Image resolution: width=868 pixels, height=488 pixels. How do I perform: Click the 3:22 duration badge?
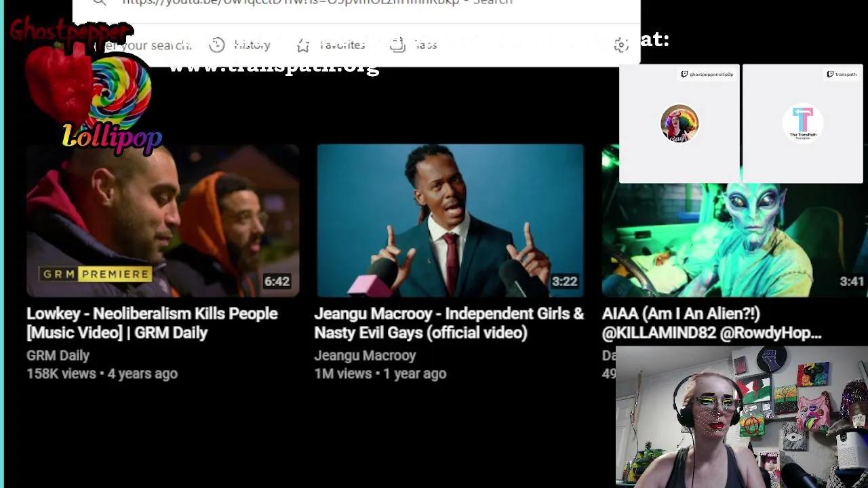564,281
